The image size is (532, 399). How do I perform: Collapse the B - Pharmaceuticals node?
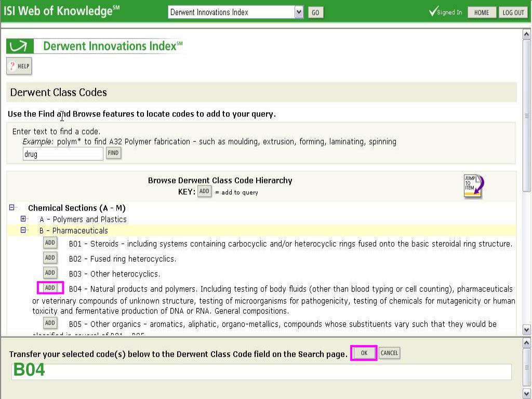[x=23, y=230]
